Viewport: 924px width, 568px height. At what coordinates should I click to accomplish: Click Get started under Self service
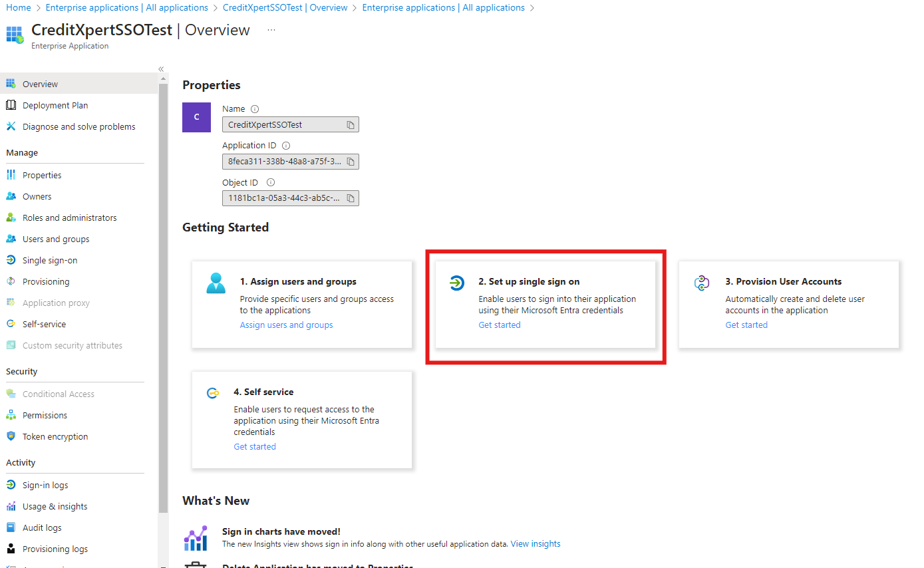click(255, 447)
